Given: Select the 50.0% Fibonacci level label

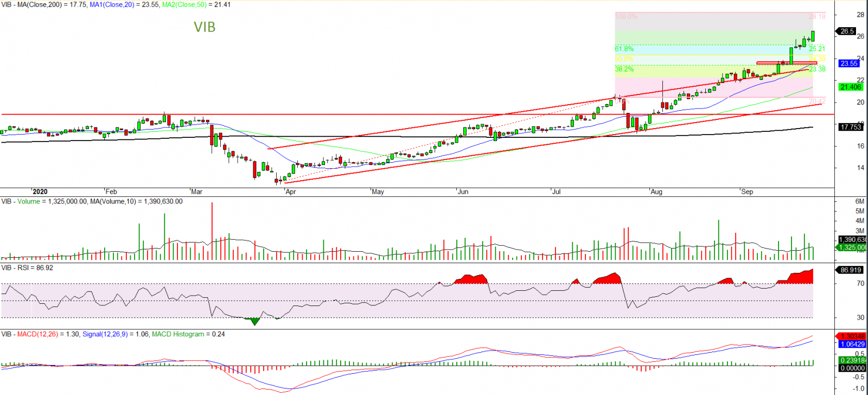Looking at the screenshot, I should point(624,59).
